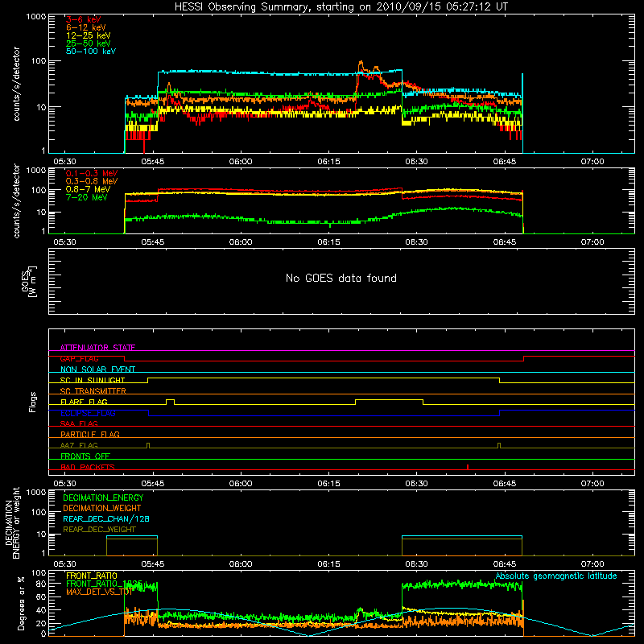Select the PARTICLE_FLAG label

click(90, 434)
